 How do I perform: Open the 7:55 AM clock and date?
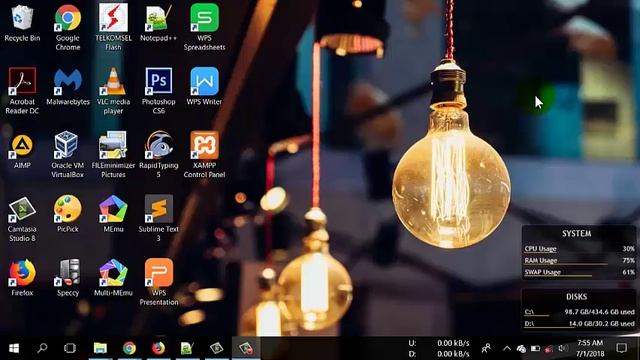(590, 348)
